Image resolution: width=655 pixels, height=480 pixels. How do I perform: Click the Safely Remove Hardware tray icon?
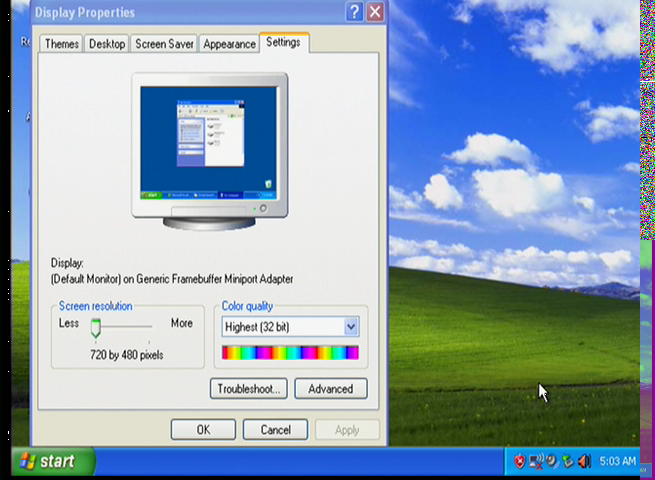click(567, 461)
